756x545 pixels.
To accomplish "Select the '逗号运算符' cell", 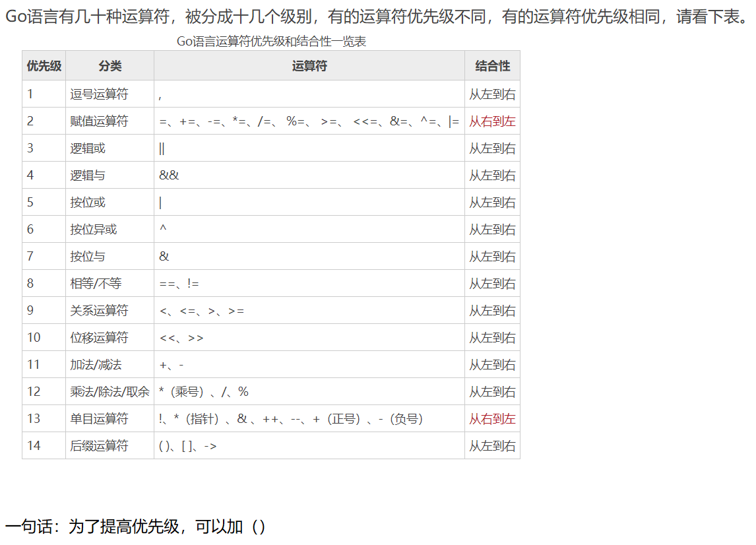I will click(x=110, y=94).
